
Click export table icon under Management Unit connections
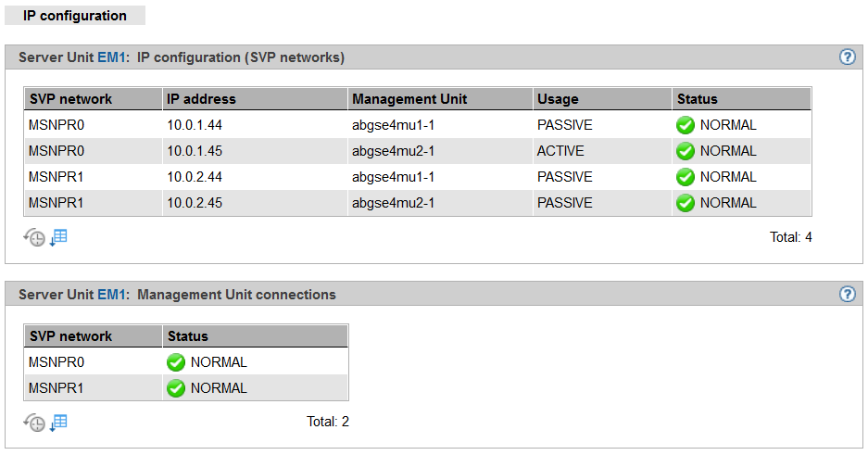58,423
